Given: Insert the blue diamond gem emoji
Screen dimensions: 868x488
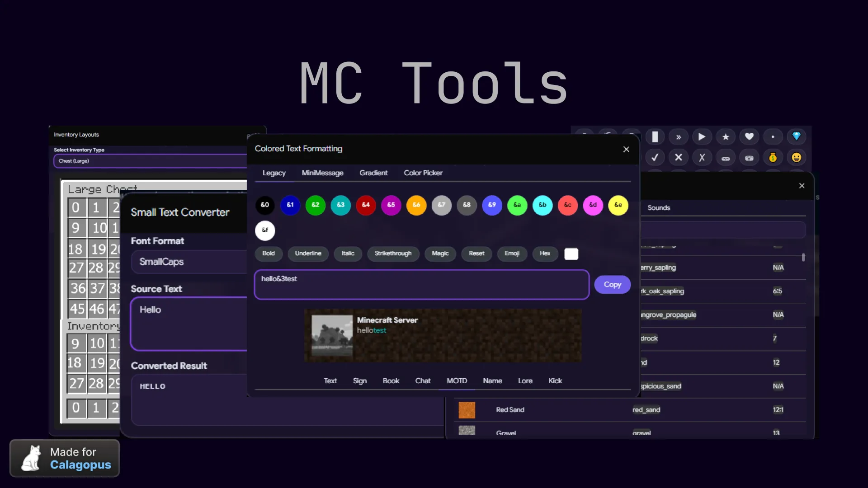Looking at the screenshot, I should (797, 137).
